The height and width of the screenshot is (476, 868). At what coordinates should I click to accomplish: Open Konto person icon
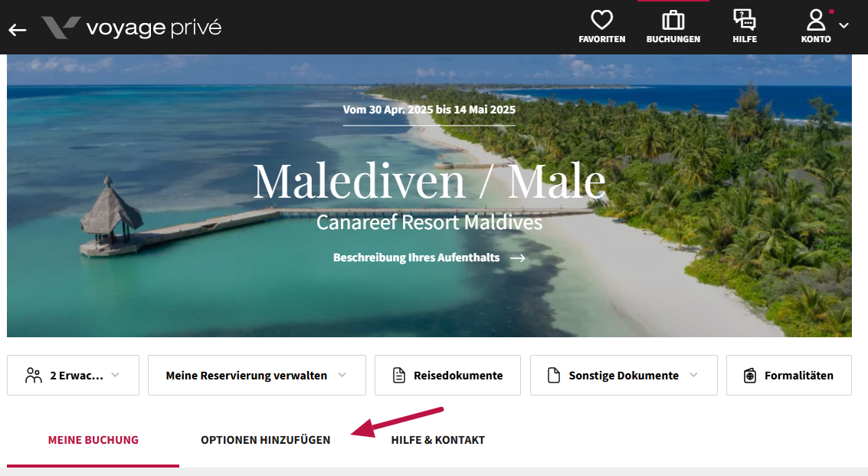point(815,20)
